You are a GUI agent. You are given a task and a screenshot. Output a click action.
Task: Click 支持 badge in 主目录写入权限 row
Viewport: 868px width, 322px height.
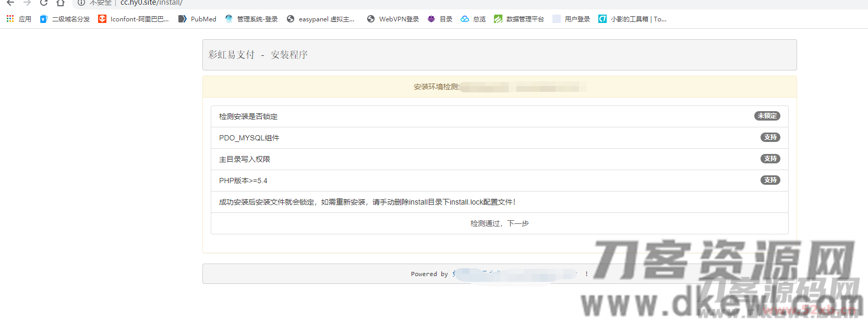pos(770,159)
